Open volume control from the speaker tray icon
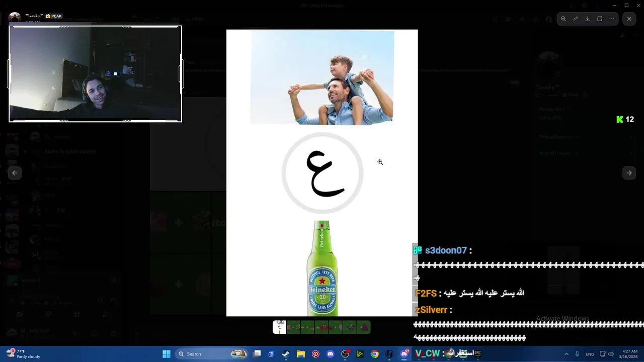The image size is (644, 362). coord(611,354)
